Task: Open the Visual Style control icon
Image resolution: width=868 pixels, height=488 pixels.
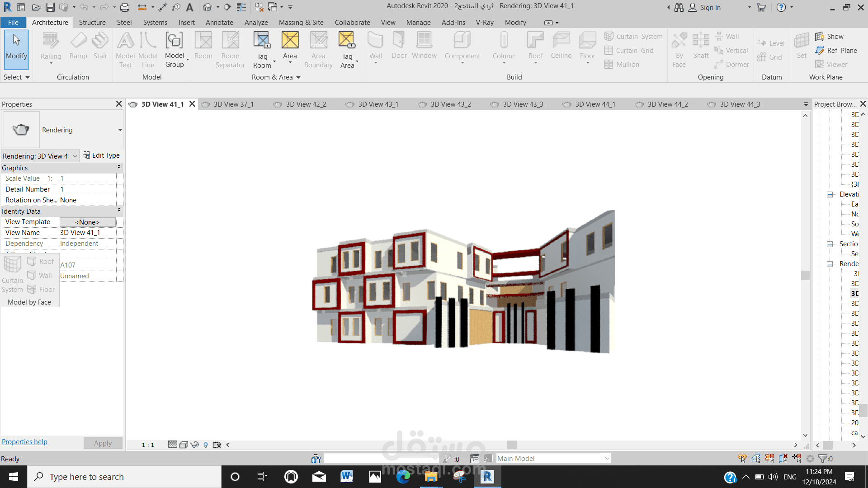Action: click(x=184, y=445)
